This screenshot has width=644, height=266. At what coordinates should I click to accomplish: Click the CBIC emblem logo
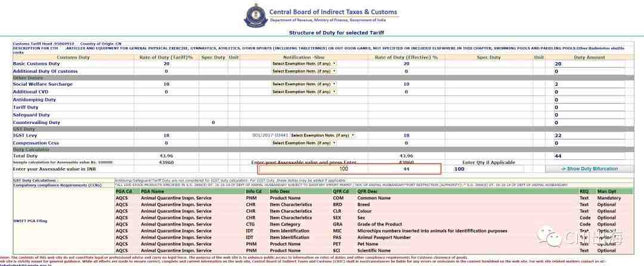(x=255, y=17)
